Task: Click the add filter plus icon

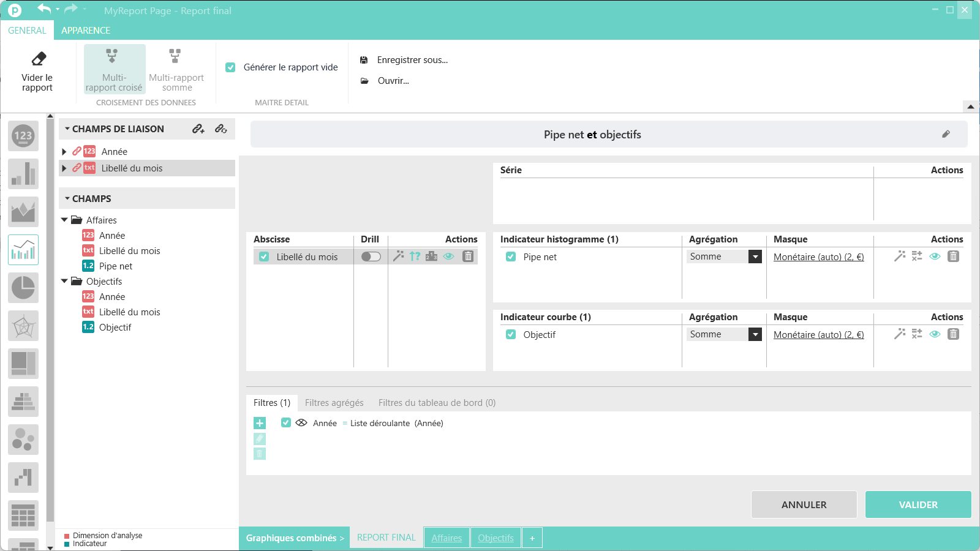Action: pos(260,423)
